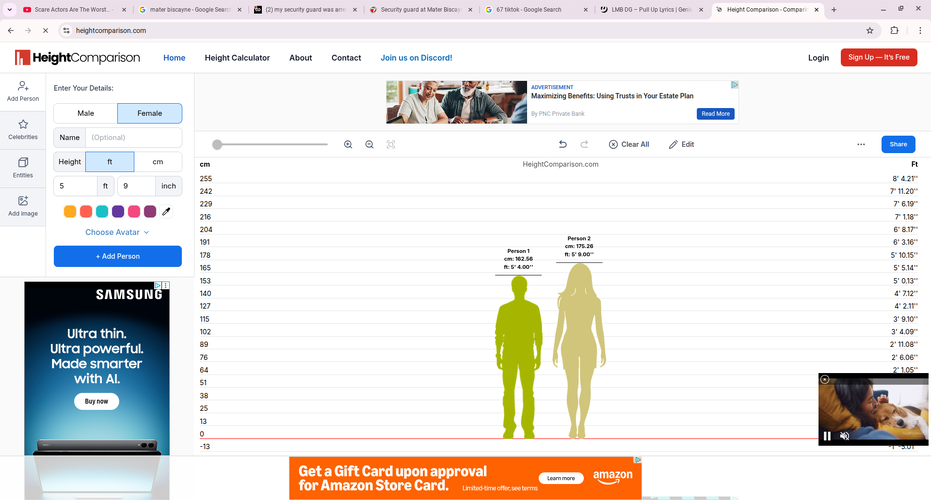This screenshot has height=500, width=931.
Task: Select the Female gender option
Action: [x=149, y=113]
